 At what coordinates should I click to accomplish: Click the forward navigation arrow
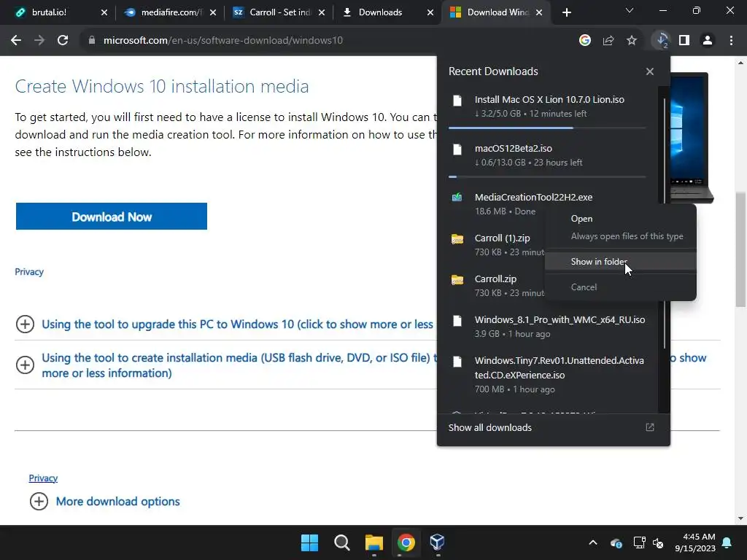pos(39,41)
